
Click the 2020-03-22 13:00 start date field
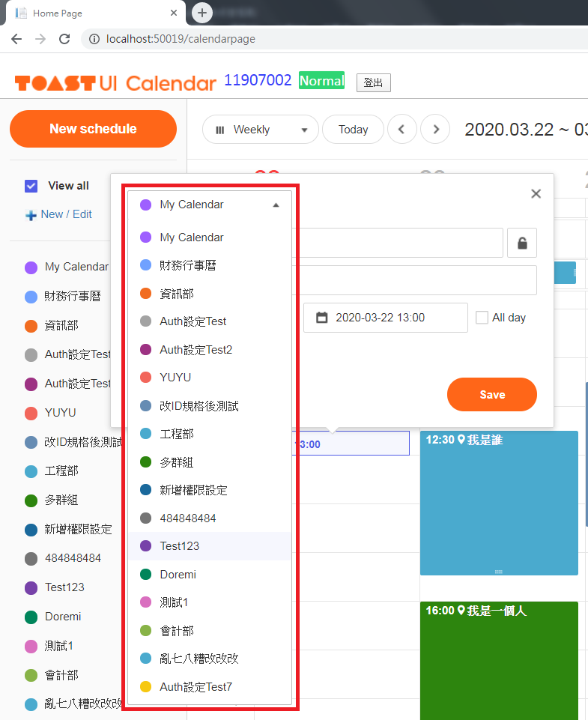(x=386, y=318)
